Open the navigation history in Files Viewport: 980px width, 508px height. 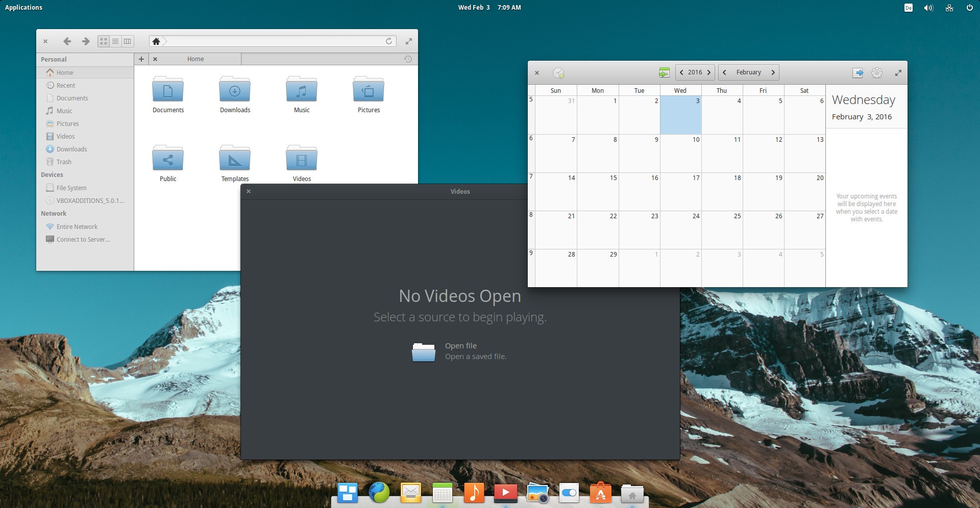click(x=407, y=59)
